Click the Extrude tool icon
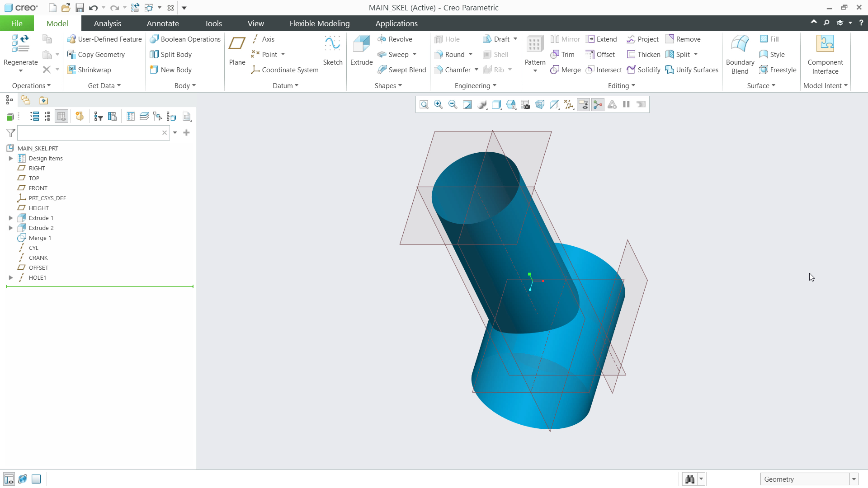868x488 pixels. click(362, 44)
